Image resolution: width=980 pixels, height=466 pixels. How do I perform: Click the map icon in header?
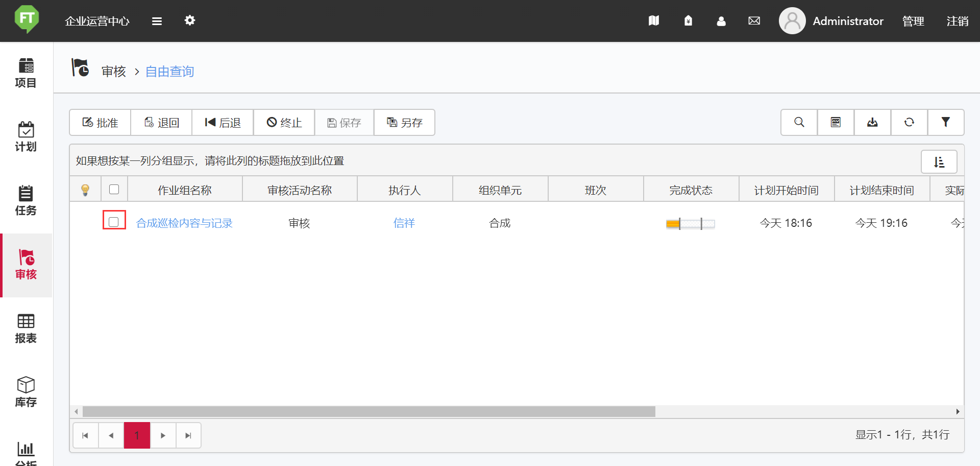point(654,21)
